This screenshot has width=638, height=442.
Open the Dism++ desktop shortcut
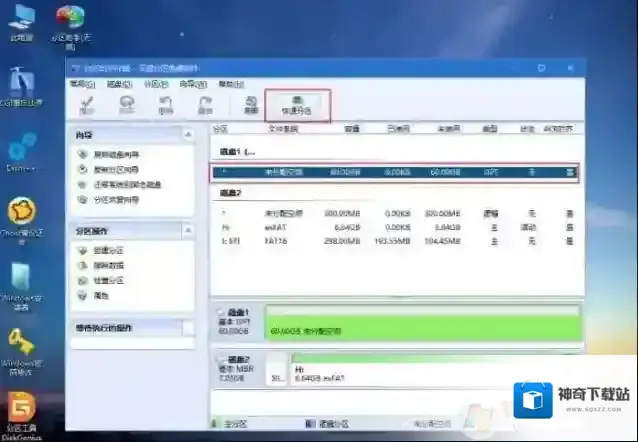pyautogui.click(x=21, y=155)
